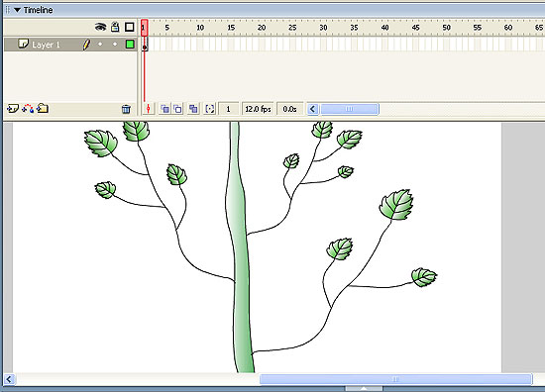Show Layer 1 as outlines via green square

[x=130, y=45]
